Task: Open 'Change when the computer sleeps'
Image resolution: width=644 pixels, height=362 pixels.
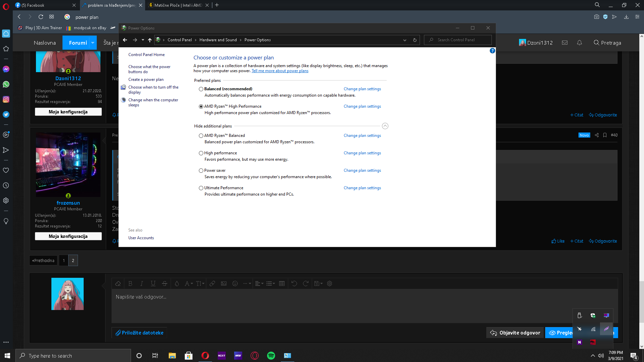Action: coord(153,102)
